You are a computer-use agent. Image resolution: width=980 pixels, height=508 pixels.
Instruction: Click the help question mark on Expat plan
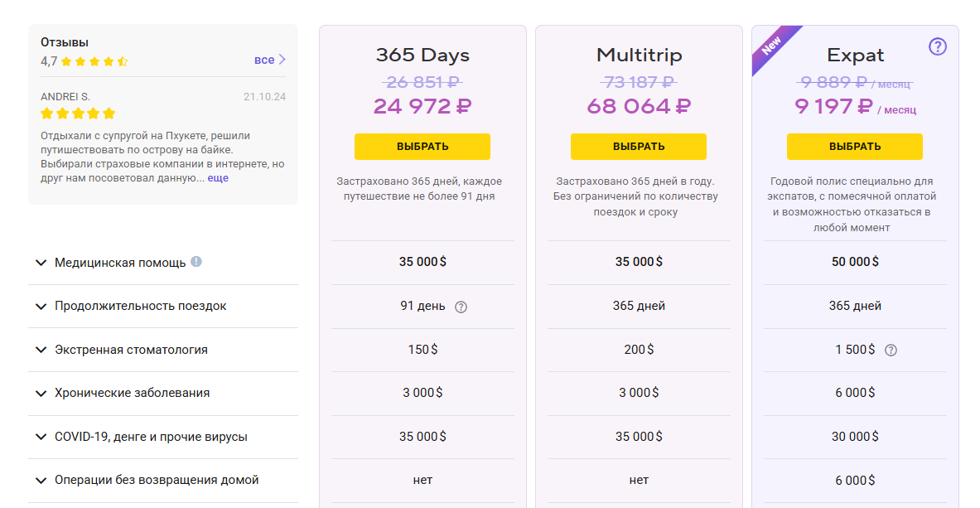coord(937,46)
